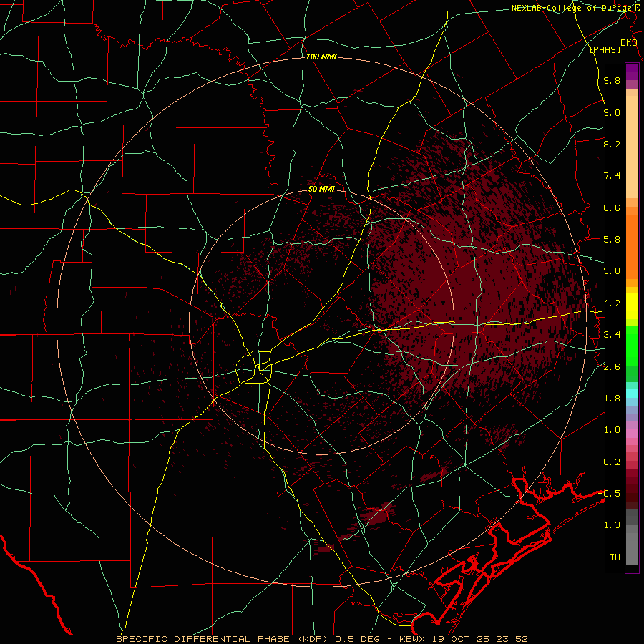Click the 2.6 scale value
The height and width of the screenshot is (644, 644).
coord(612,367)
